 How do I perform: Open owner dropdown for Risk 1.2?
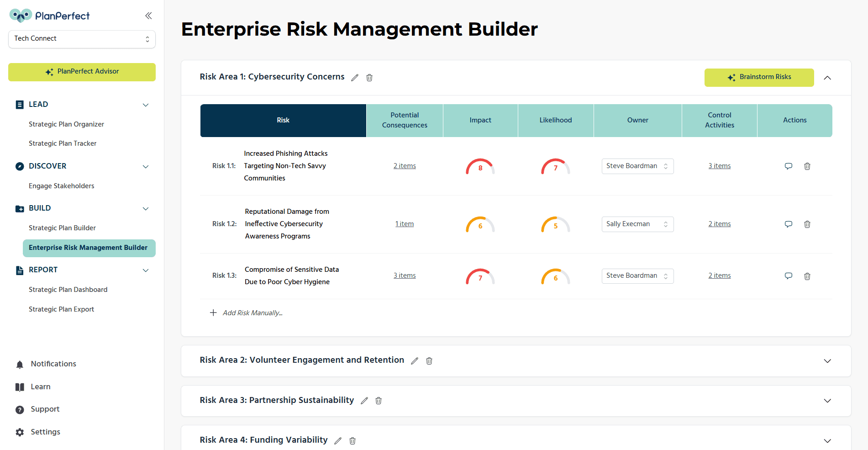pos(637,224)
